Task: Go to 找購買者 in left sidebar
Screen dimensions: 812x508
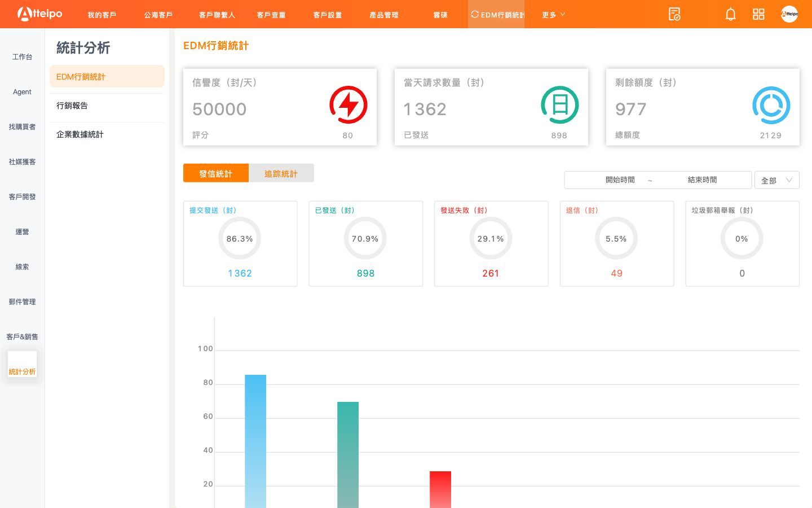Action: [x=23, y=126]
